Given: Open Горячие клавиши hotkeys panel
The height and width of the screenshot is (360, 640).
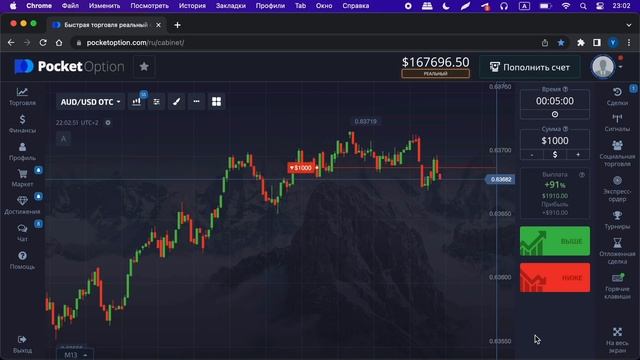Looking at the screenshot, I should point(617,287).
